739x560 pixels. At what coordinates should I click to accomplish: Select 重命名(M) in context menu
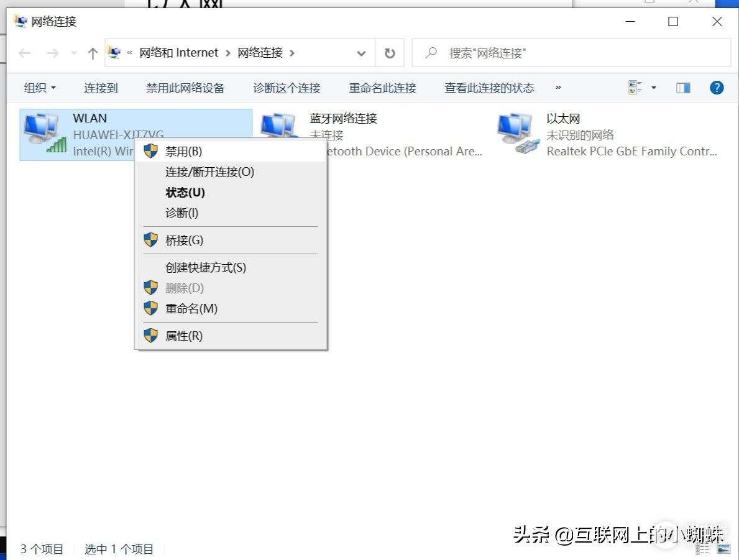231,309
